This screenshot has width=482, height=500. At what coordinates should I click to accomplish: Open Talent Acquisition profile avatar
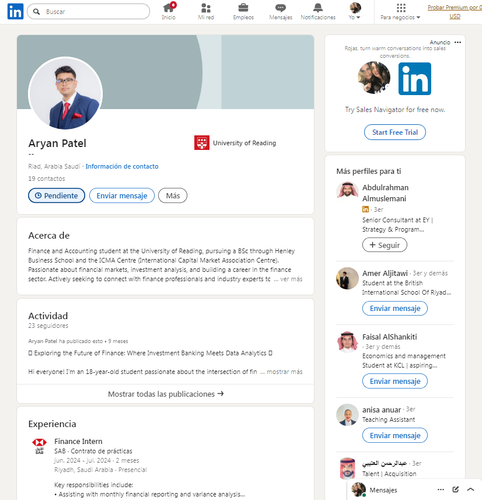tap(347, 468)
